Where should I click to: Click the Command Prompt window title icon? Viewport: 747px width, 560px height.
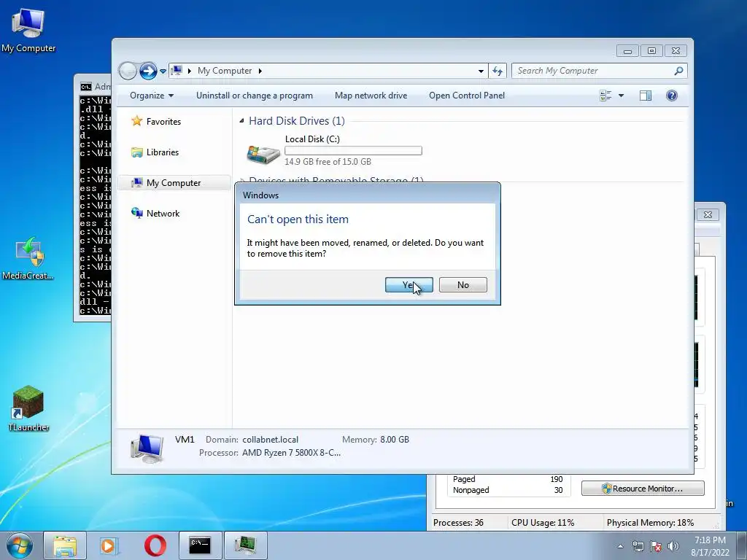click(86, 87)
